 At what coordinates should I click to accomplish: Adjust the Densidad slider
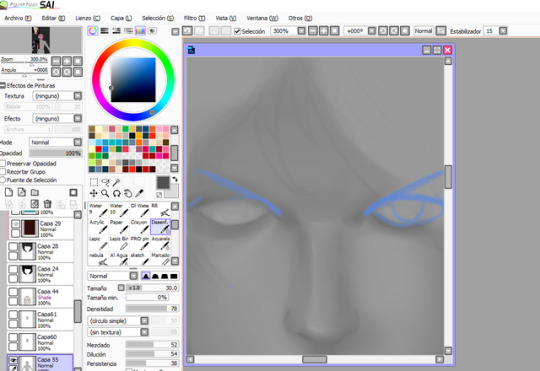pos(152,309)
